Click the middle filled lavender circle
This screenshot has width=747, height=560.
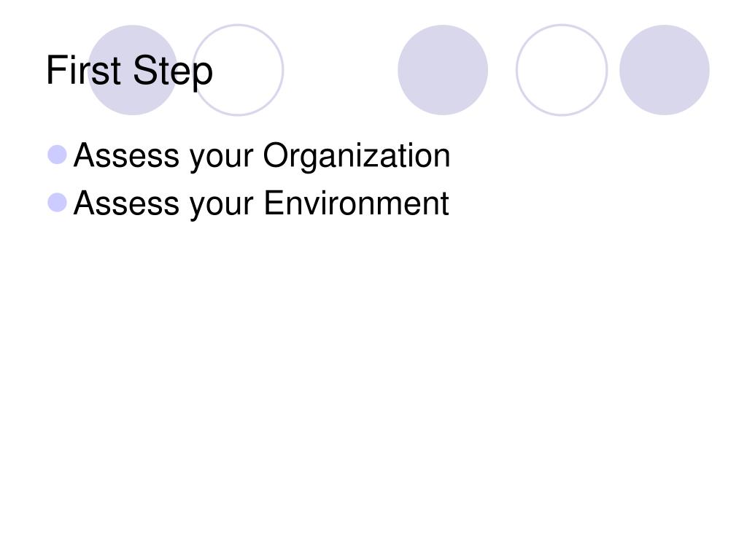443,70
